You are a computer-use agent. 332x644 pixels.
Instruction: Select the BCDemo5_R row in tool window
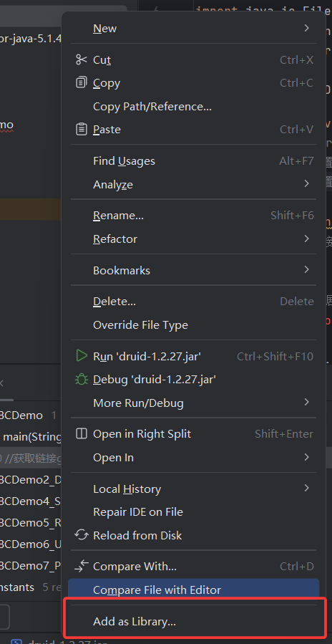click(x=31, y=523)
